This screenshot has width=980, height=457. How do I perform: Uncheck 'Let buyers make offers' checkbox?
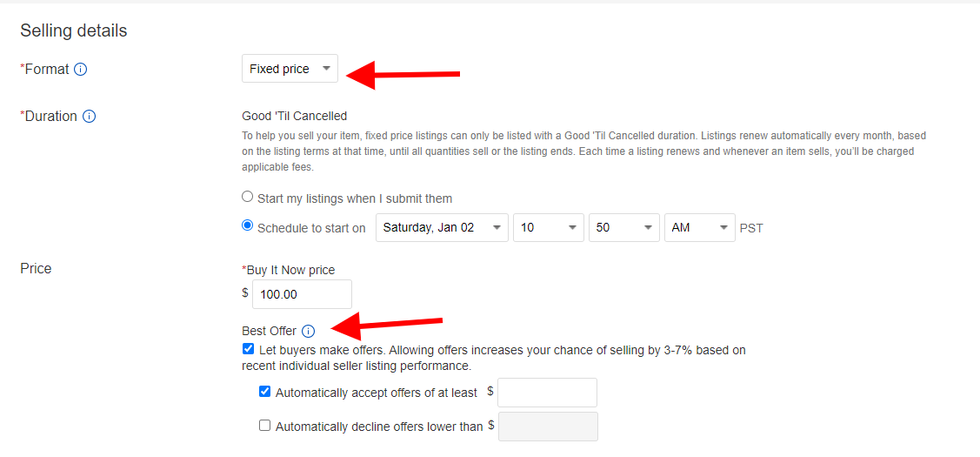pyautogui.click(x=248, y=349)
